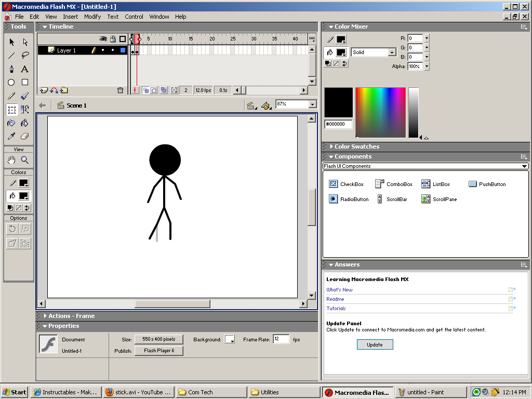Select the Brush tool
Viewport: 532px width, 399px height.
click(x=25, y=96)
